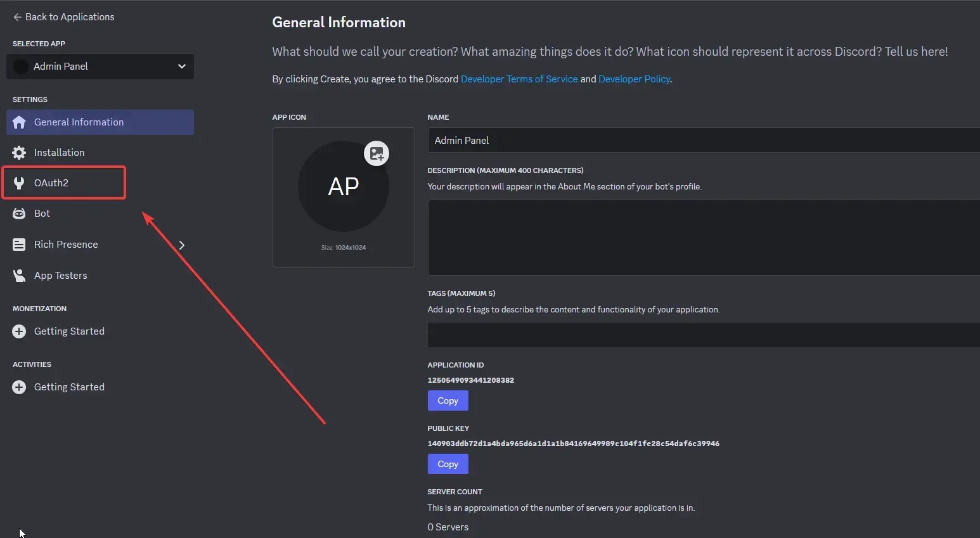Copy the Public Key

click(x=448, y=464)
